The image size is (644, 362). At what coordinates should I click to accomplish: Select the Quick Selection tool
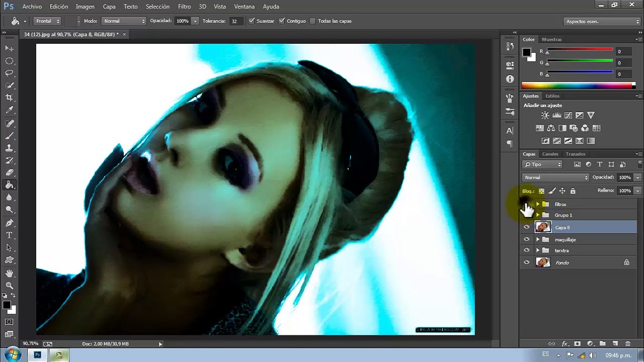(x=9, y=85)
